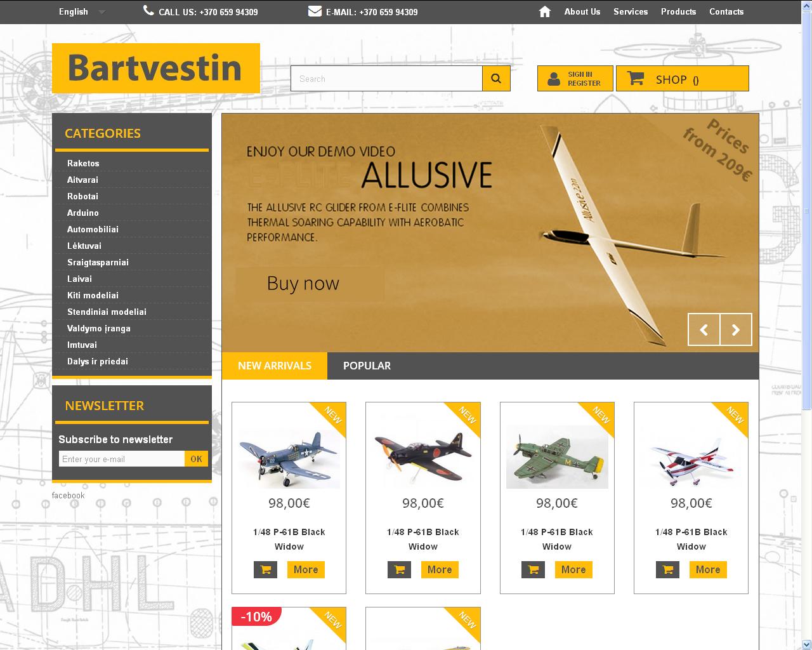Open the English language dropdown
The height and width of the screenshot is (650, 812).
(x=82, y=11)
